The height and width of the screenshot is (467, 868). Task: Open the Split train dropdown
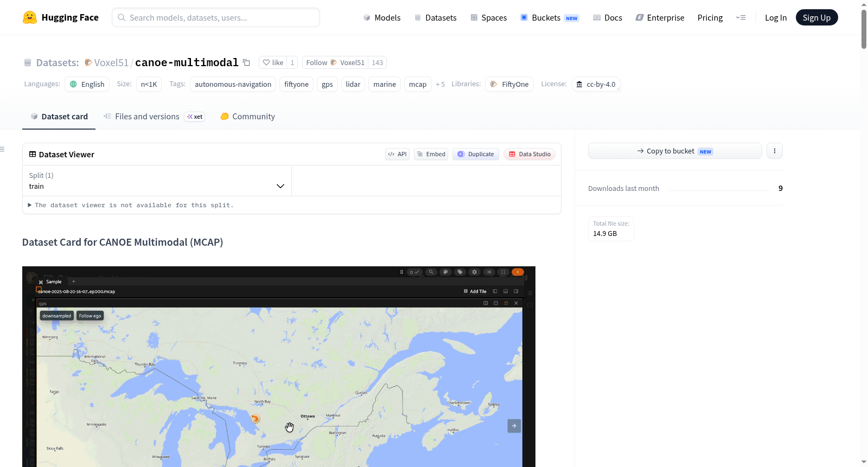pyautogui.click(x=157, y=181)
